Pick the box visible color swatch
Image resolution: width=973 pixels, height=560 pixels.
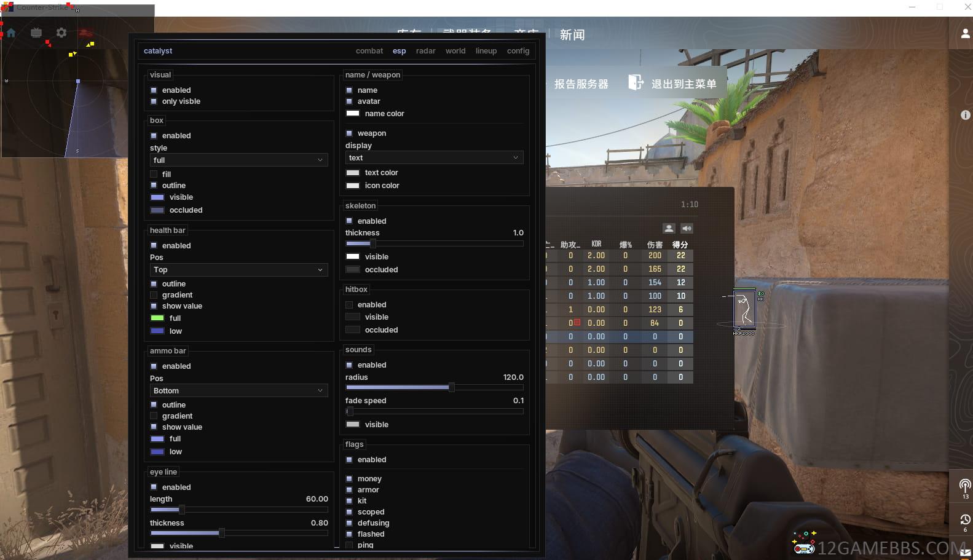[x=157, y=197]
